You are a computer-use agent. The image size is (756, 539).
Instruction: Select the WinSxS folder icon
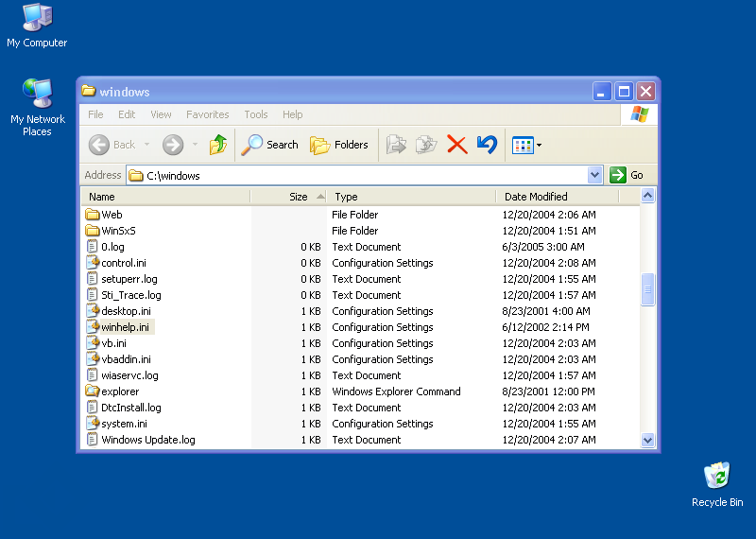[x=92, y=230]
